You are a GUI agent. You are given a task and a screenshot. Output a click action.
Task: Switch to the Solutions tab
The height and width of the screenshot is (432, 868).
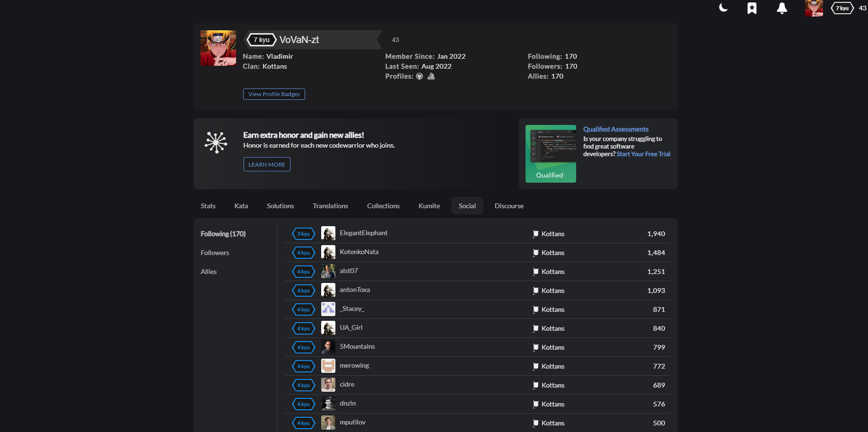point(281,206)
